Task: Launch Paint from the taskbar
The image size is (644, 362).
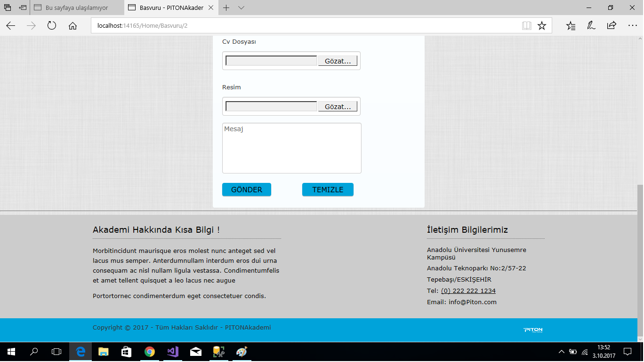Action: [x=241, y=352]
